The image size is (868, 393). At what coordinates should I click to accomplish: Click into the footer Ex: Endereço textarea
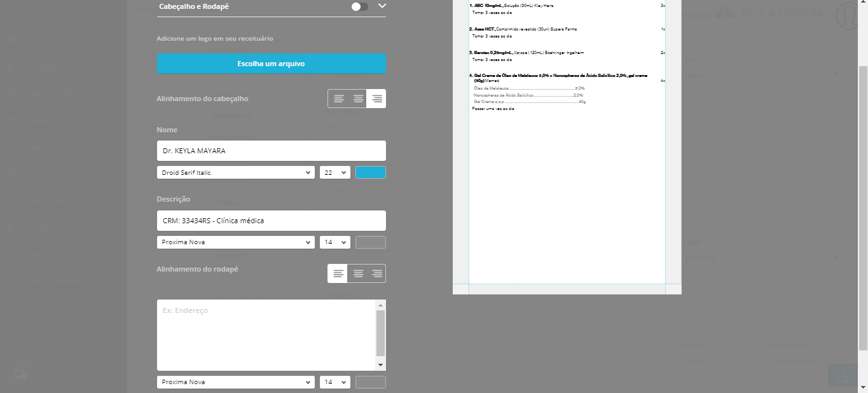click(266, 335)
